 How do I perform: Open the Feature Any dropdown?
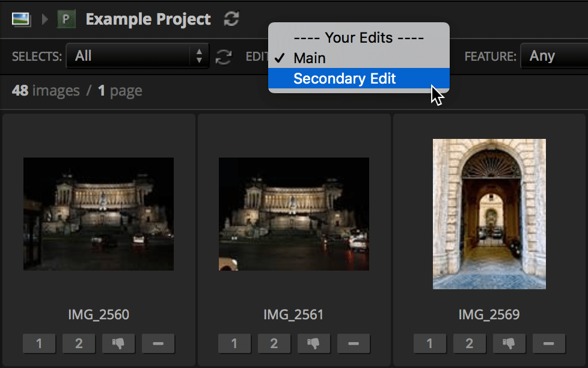(x=553, y=57)
